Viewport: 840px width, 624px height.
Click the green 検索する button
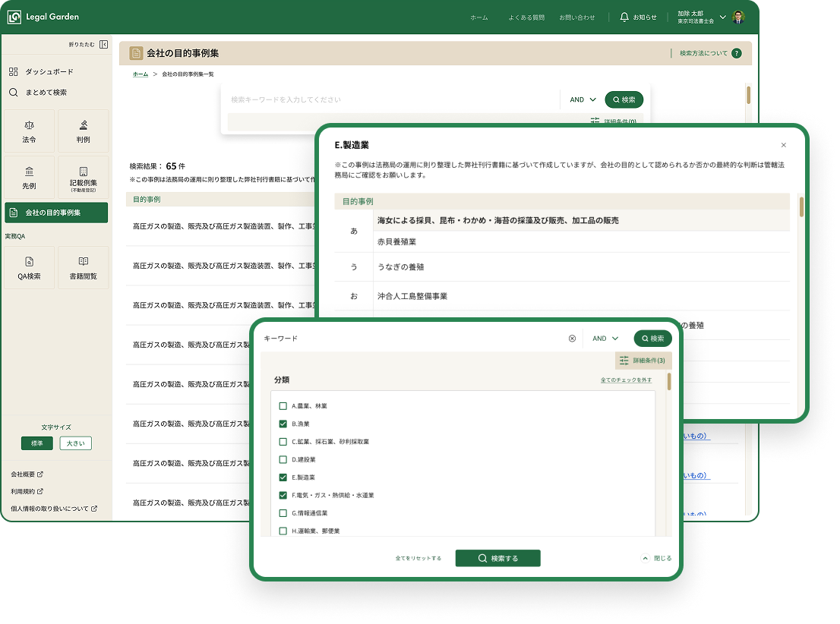[x=497, y=558]
